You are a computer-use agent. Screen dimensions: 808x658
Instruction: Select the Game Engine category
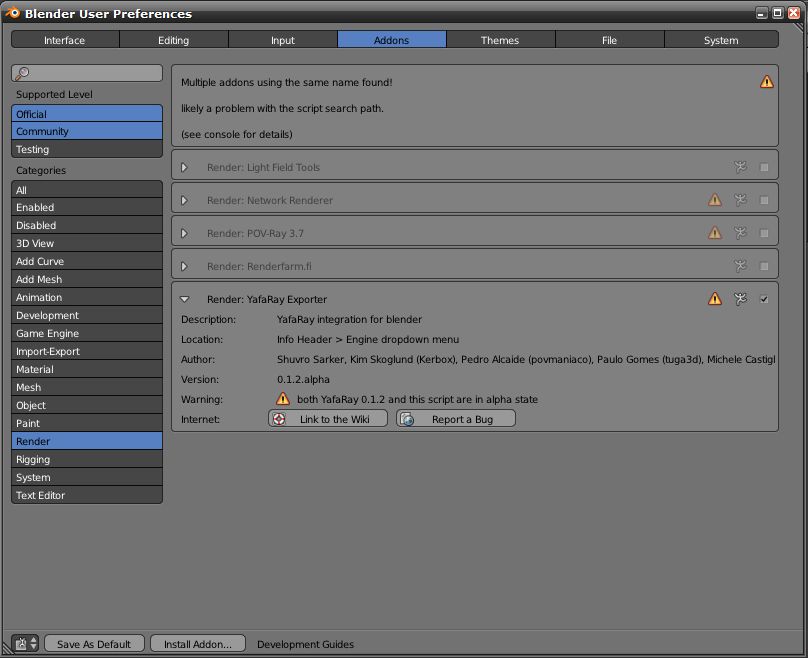pos(87,333)
